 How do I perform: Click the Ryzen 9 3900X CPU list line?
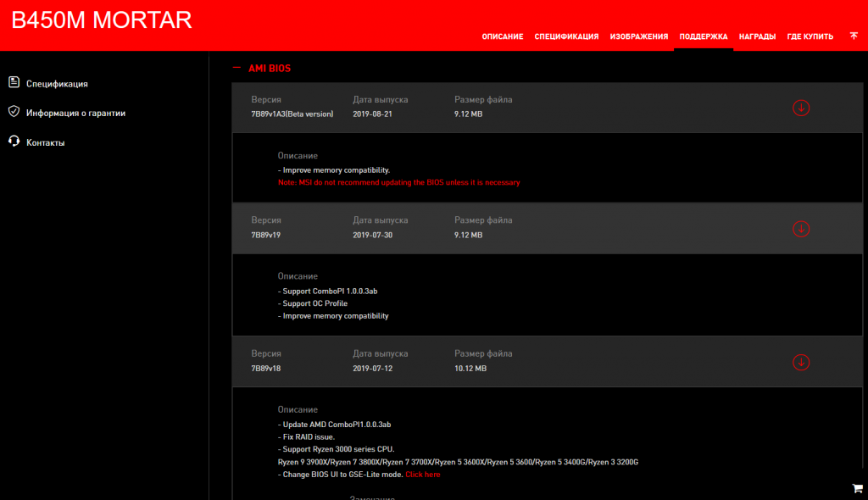[x=458, y=462]
